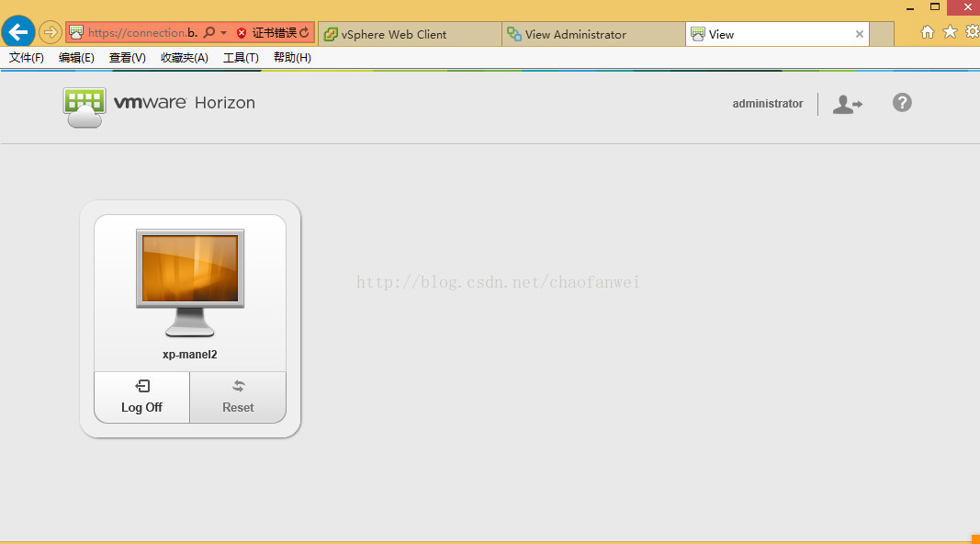Click the vSphere Web Client tab icon
The width and height of the screenshot is (980, 544).
click(x=331, y=34)
